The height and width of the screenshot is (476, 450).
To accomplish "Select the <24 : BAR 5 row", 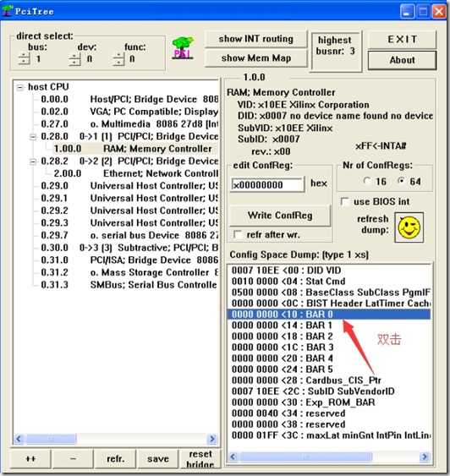I will (329, 369).
